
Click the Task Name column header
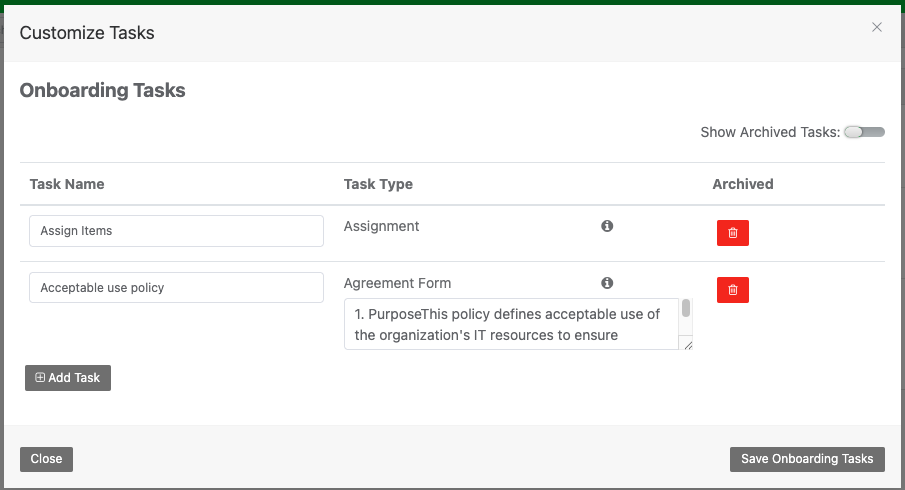(x=67, y=184)
